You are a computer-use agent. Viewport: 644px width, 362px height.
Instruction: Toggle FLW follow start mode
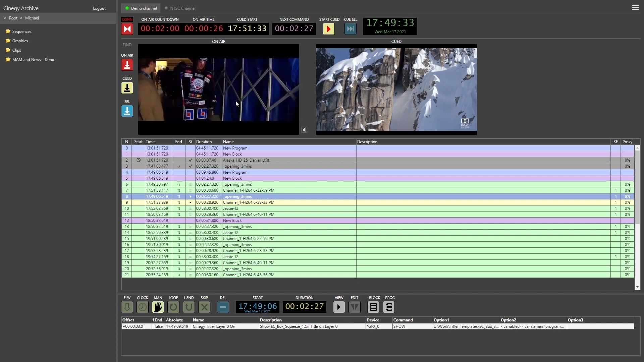pyautogui.click(x=127, y=307)
